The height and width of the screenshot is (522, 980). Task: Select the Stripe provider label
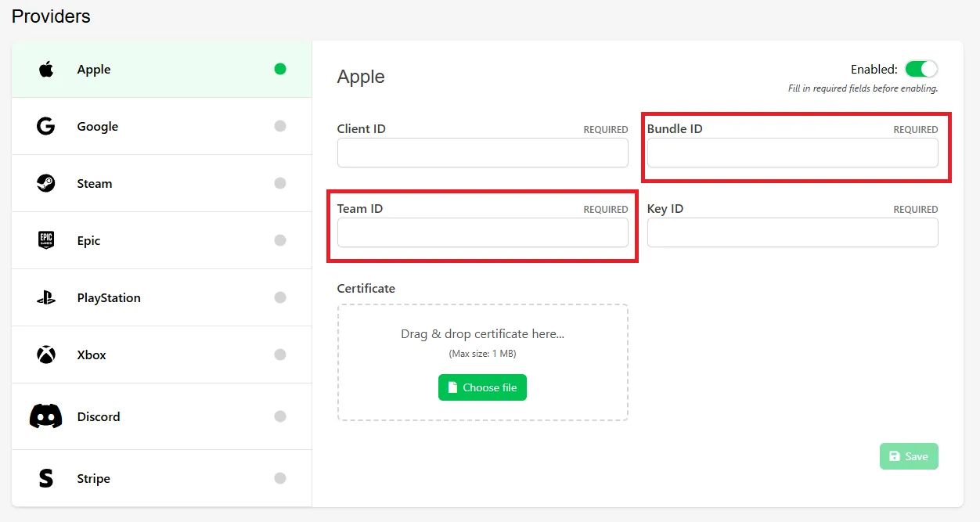[x=93, y=478]
